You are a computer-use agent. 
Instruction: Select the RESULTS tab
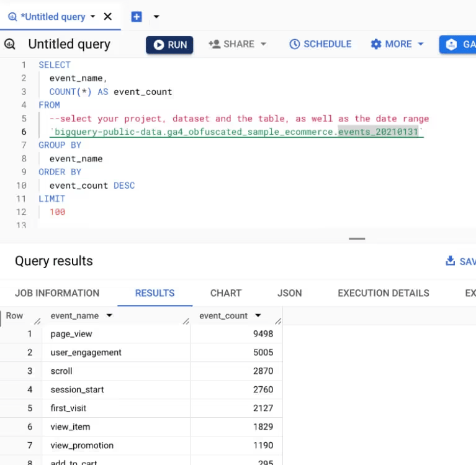click(x=155, y=293)
